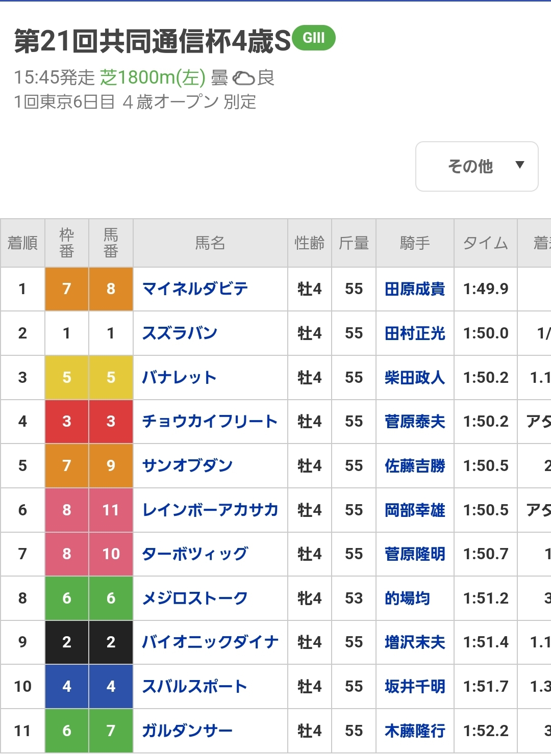Open jockey 田原成貴 profile

(415, 289)
